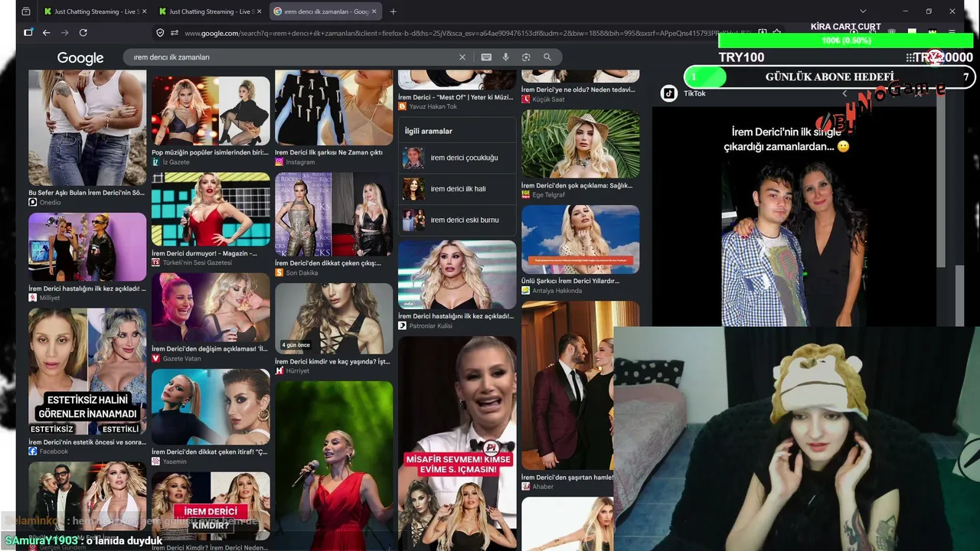Click the Google logo

(x=80, y=58)
